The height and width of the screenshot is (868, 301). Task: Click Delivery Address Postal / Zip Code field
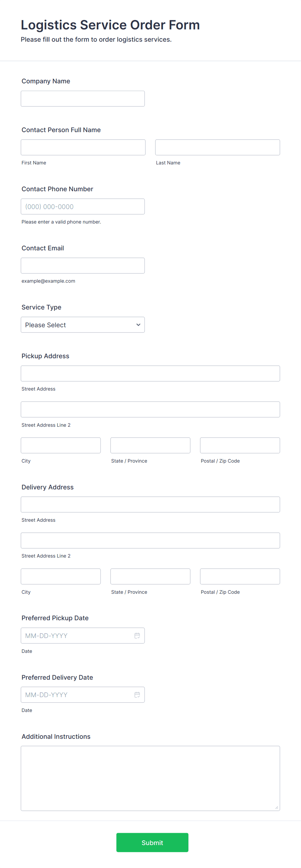pyautogui.click(x=240, y=576)
